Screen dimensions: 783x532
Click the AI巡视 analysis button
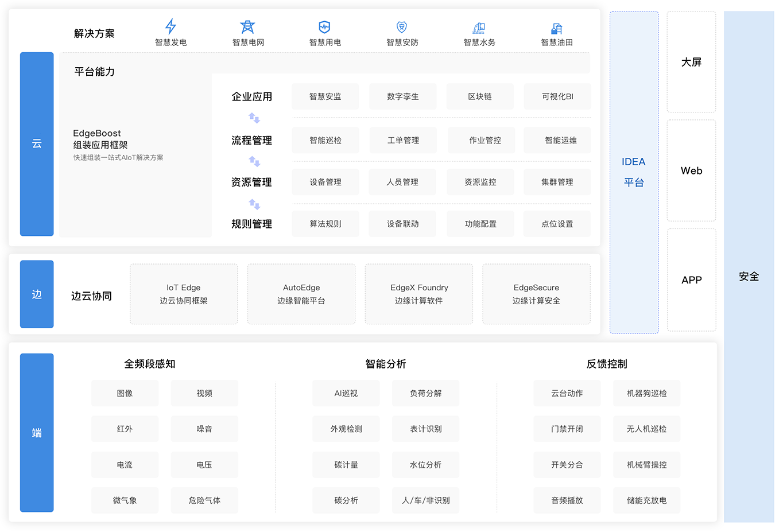point(346,393)
